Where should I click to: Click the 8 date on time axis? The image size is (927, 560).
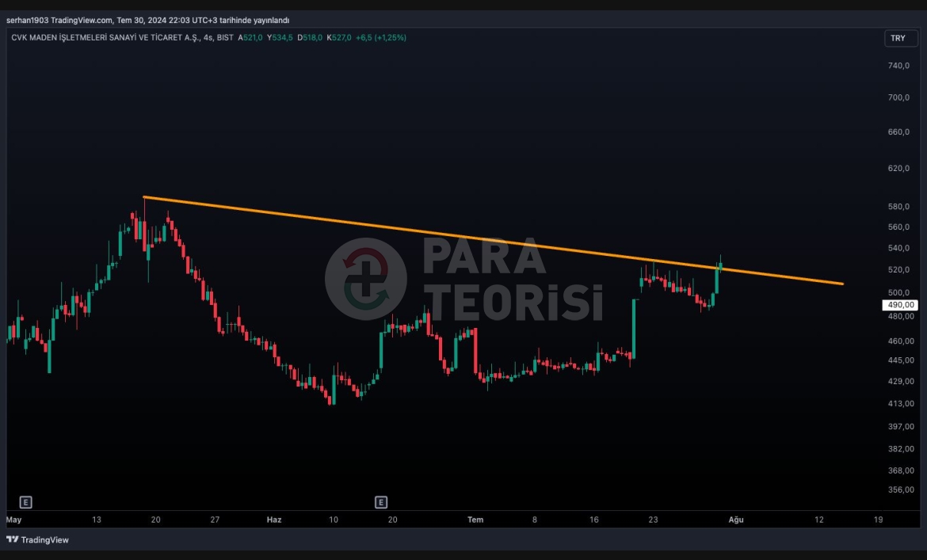coord(535,520)
